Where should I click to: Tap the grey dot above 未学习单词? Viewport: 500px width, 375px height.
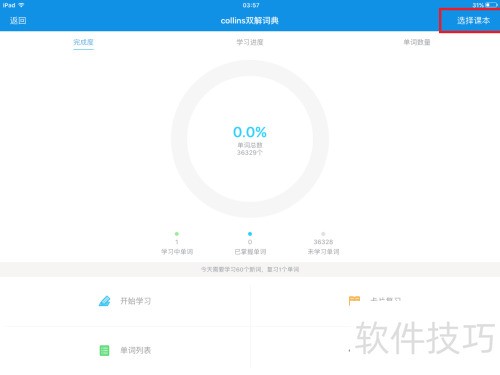coord(323,234)
